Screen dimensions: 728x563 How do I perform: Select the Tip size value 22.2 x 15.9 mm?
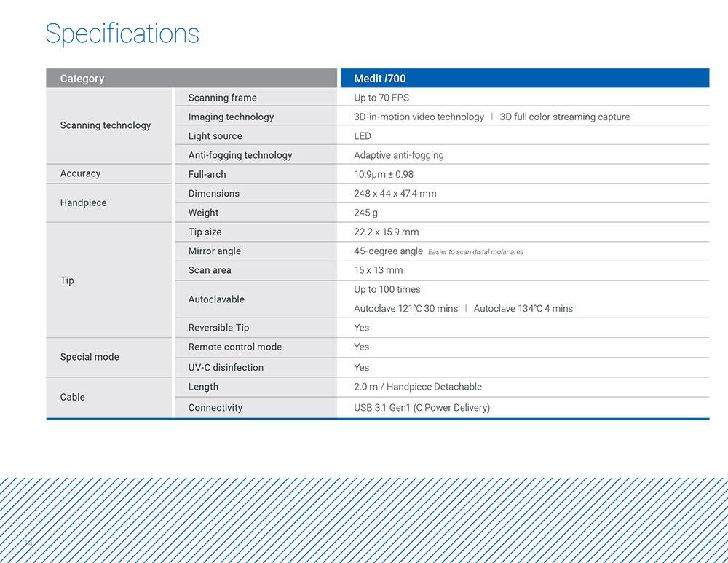click(x=386, y=232)
